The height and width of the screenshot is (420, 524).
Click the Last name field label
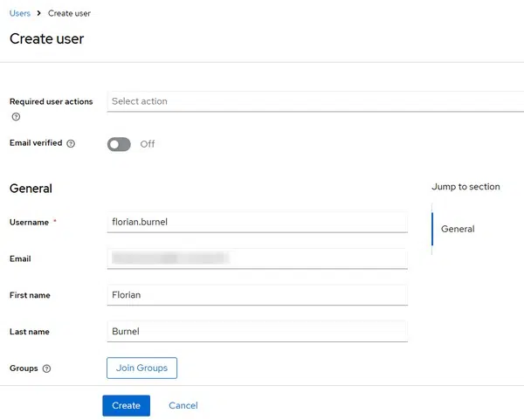tap(29, 332)
